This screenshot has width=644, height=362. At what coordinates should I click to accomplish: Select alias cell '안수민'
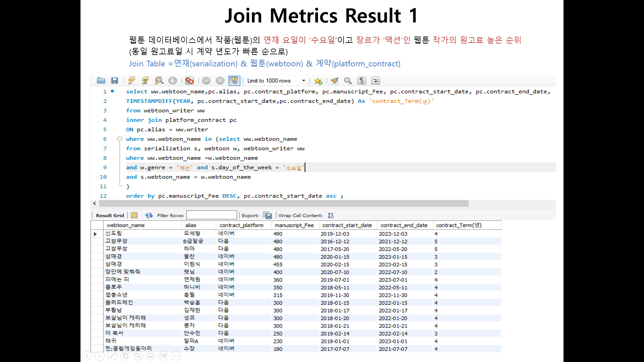click(199, 333)
